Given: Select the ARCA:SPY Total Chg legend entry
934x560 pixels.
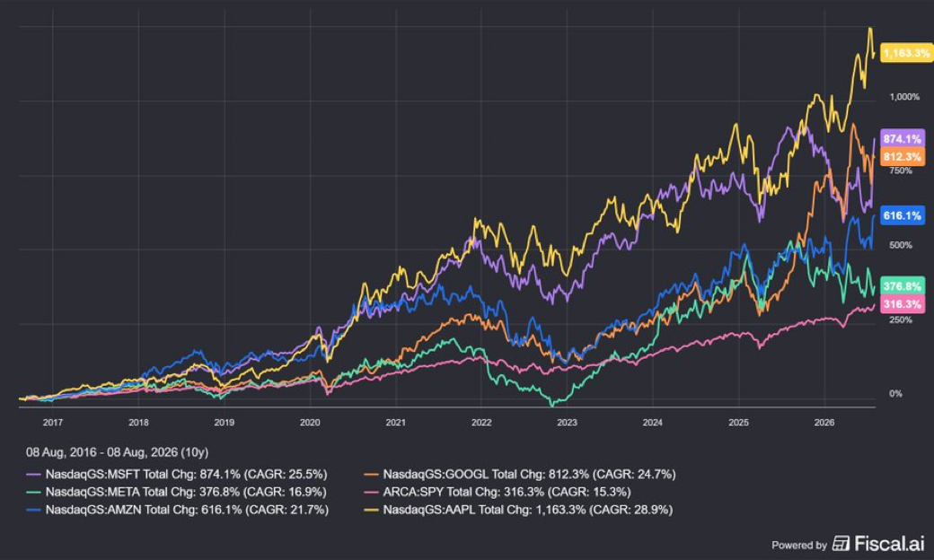Looking at the screenshot, I should tap(498, 492).
